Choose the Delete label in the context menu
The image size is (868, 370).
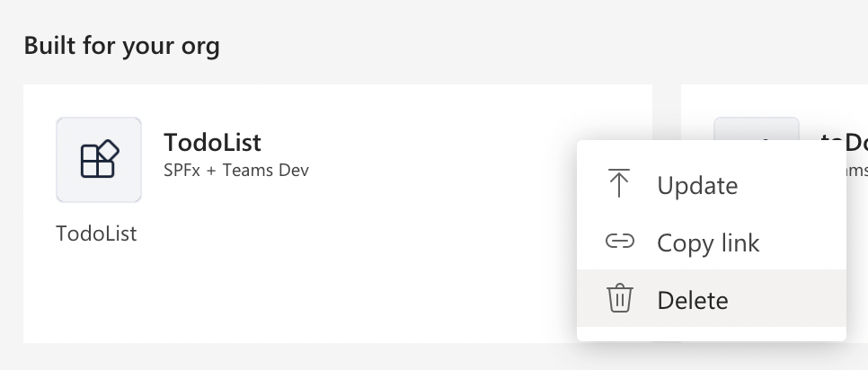pyautogui.click(x=692, y=300)
